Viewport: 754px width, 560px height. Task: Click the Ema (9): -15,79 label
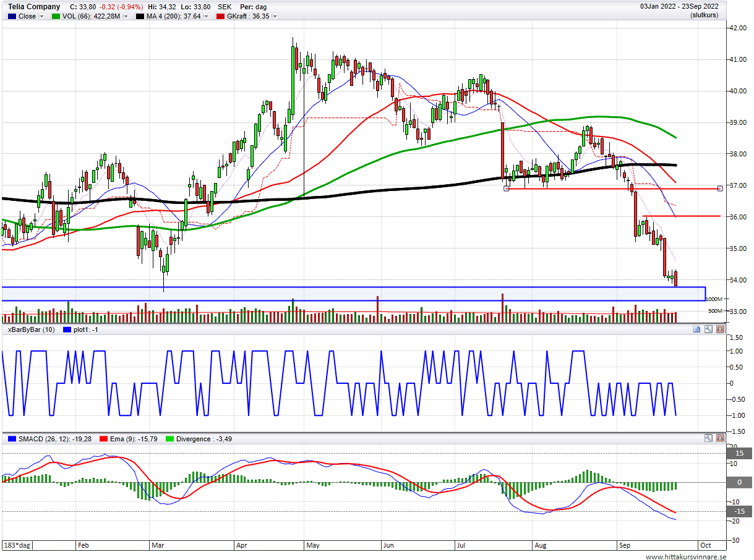tap(134, 439)
